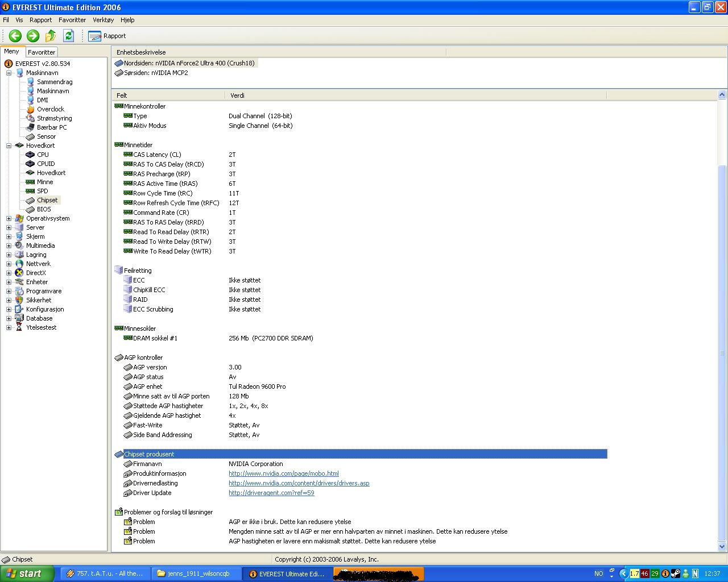Click the Verdi column header
The height and width of the screenshot is (582, 728).
click(x=416, y=95)
